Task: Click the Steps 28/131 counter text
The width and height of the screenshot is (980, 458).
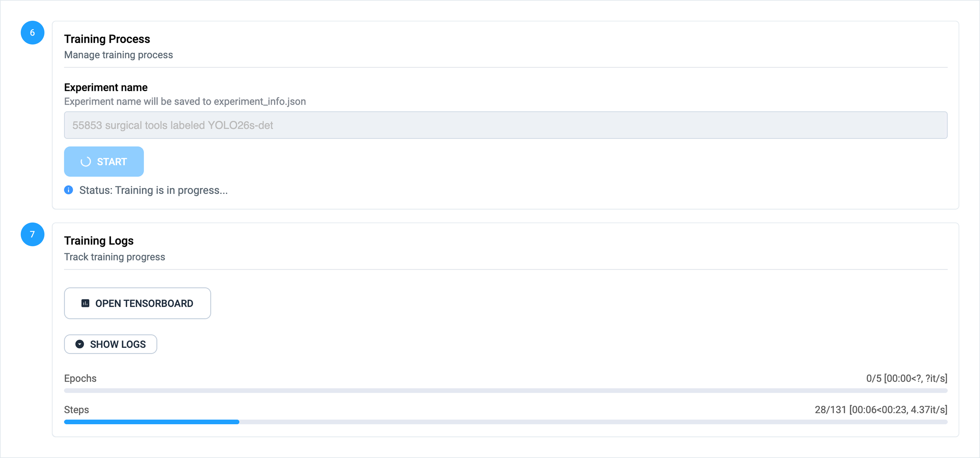Action: coord(881,410)
